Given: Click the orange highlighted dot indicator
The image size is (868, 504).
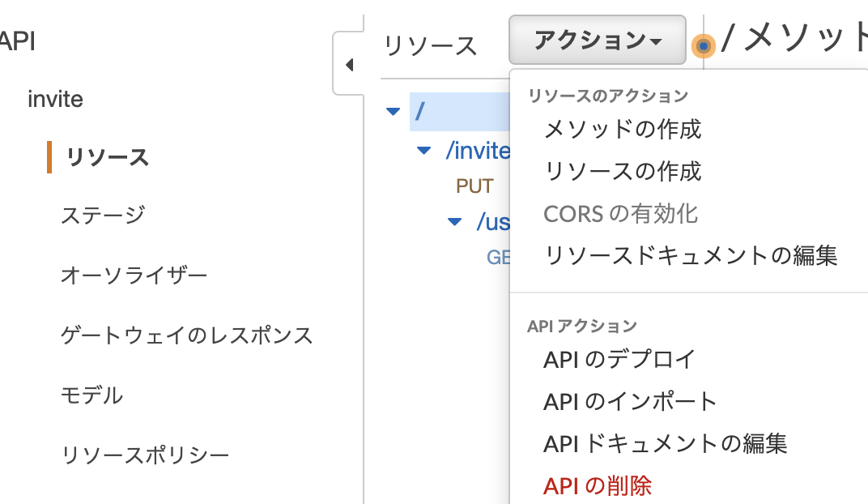Looking at the screenshot, I should tap(704, 47).
